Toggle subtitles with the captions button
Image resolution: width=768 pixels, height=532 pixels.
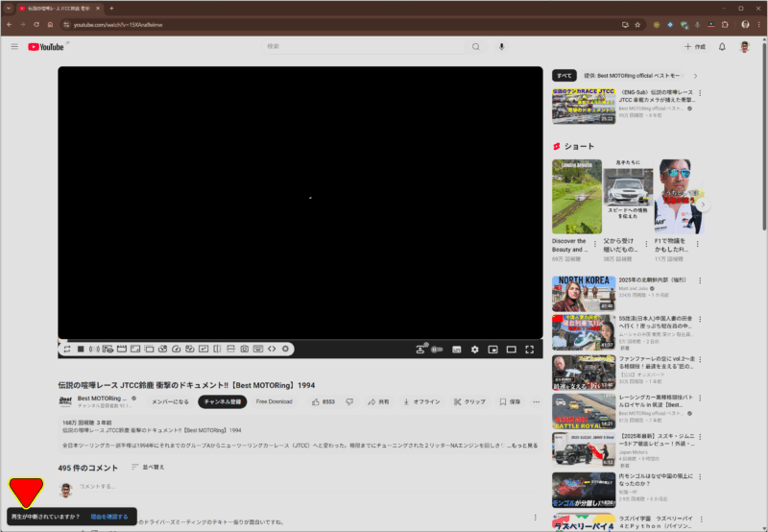coord(457,350)
